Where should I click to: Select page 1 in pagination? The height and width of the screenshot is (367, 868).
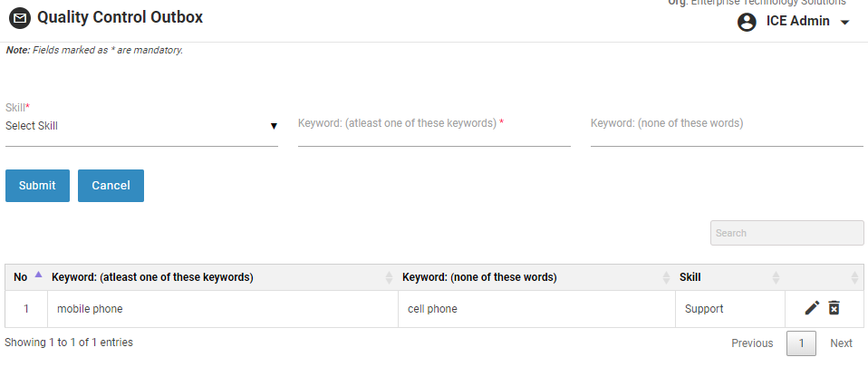(801, 343)
